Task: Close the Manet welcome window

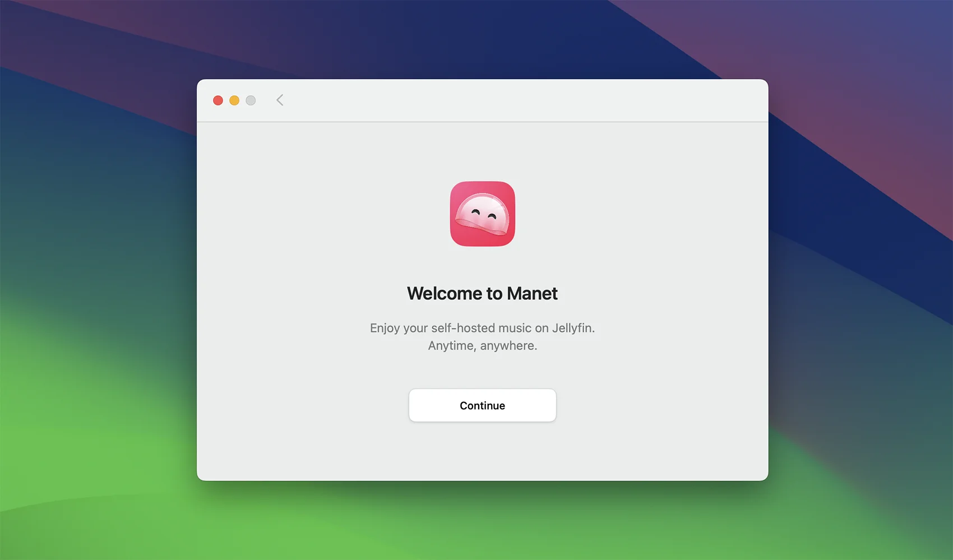Action: (x=218, y=100)
